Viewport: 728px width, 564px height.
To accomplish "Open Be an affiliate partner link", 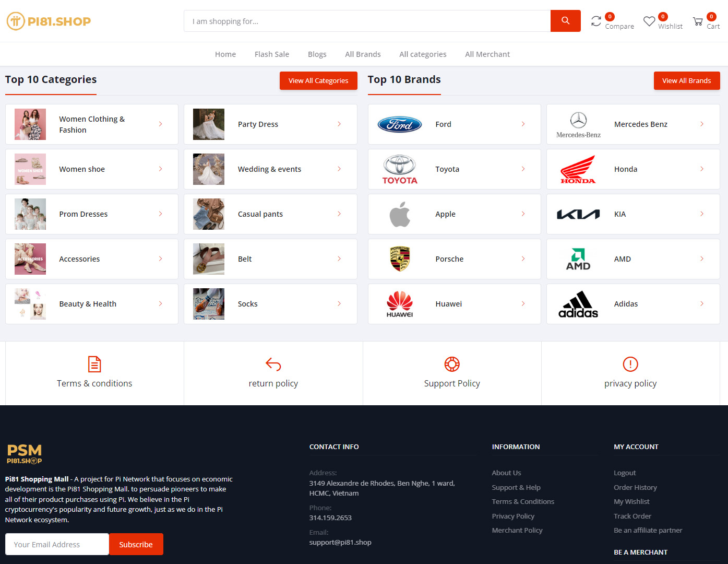I will coord(648,531).
